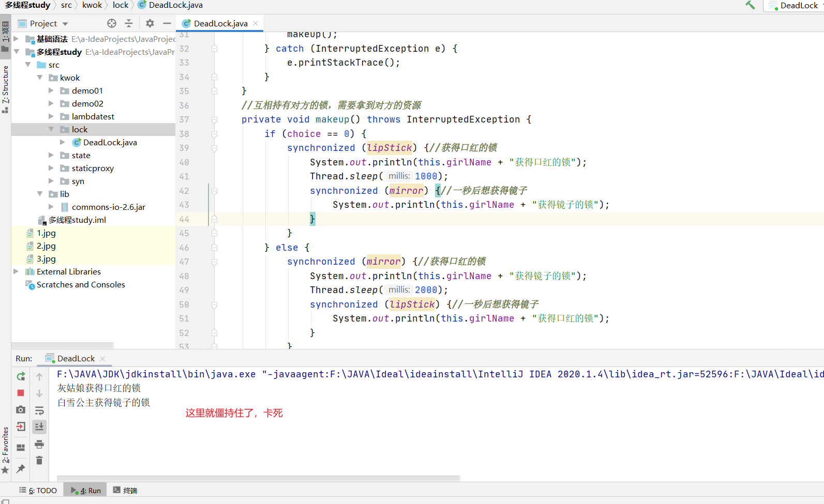The width and height of the screenshot is (824, 504).
Task: Select the lib folder
Action: point(64,194)
